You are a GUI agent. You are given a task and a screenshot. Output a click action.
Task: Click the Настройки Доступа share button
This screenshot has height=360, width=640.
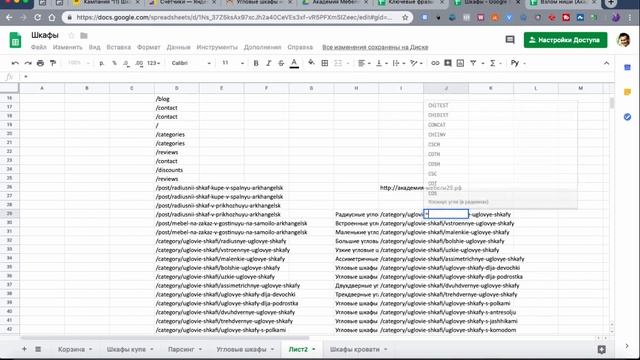[565, 40]
